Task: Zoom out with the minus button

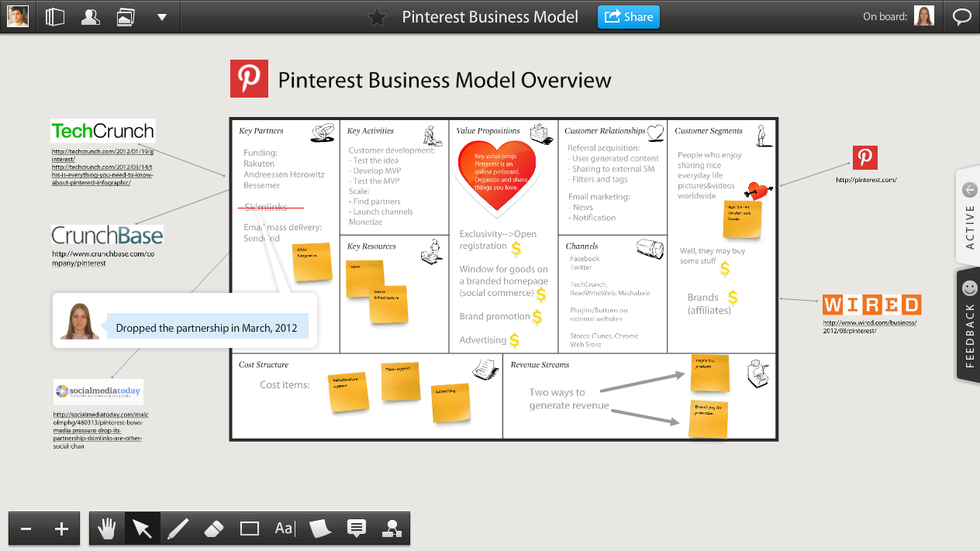Action: [26, 529]
